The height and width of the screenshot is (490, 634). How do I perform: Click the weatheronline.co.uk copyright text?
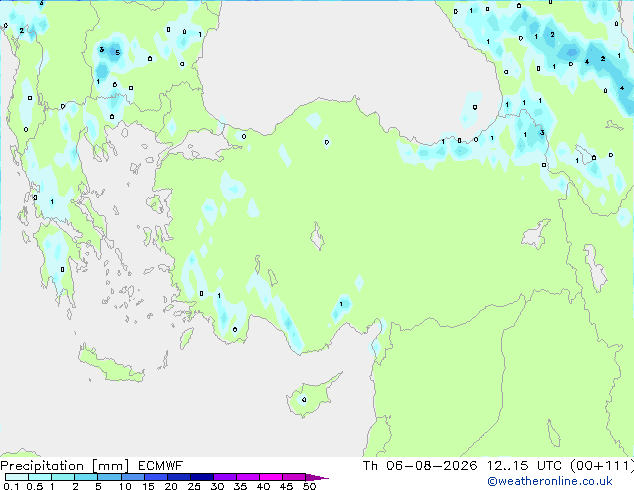coord(550,481)
